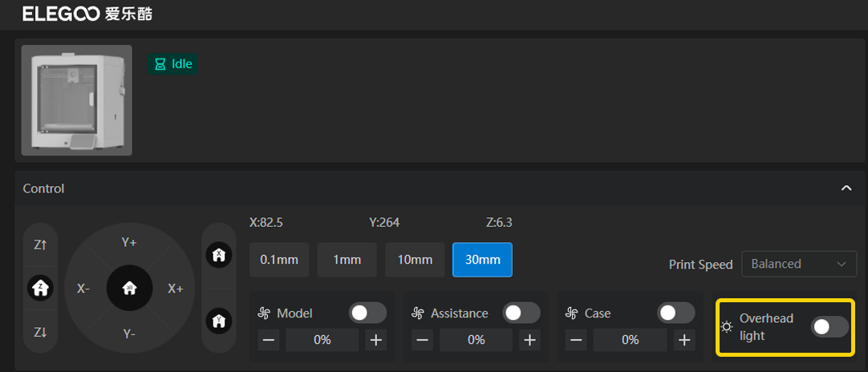Collapse the Control panel using chevron

click(846, 188)
